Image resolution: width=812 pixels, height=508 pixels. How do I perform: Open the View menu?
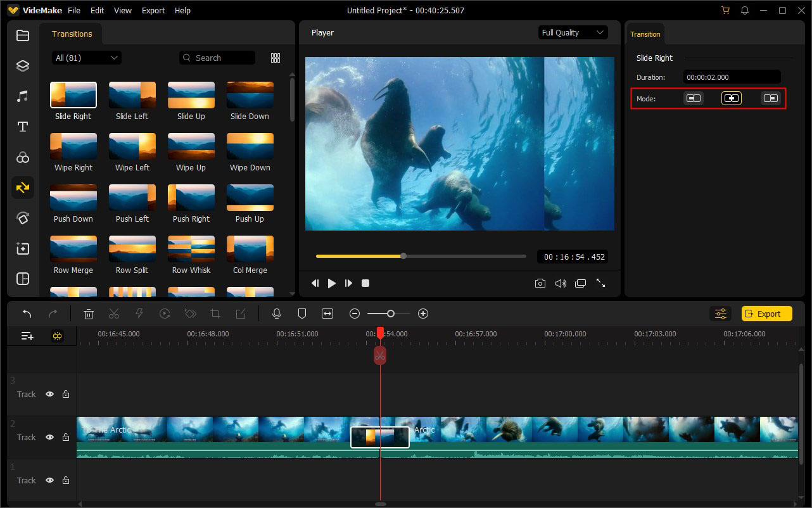tap(122, 11)
